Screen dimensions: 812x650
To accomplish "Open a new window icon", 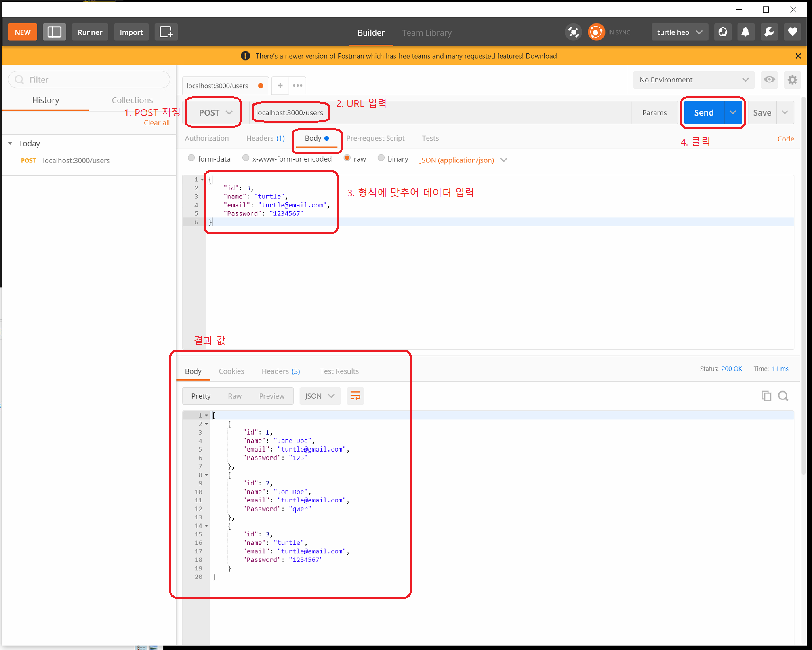I will (166, 32).
